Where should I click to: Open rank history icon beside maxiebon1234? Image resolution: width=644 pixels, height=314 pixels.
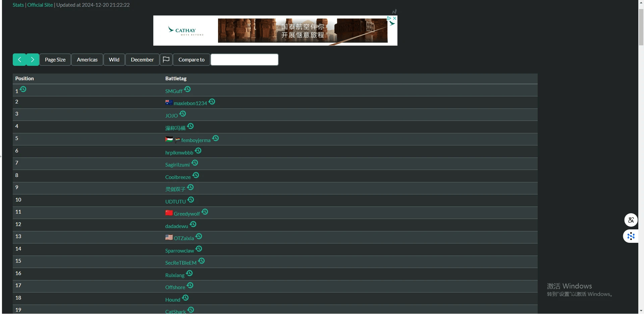[212, 102]
